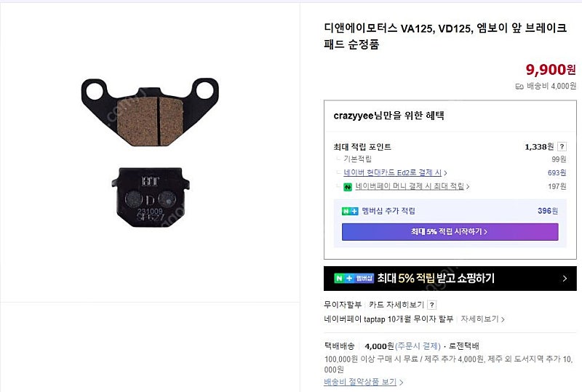The height and width of the screenshot is (392, 582).
Task: Expand chevron next to 현대카드 Ed2 link
Action: tap(445, 173)
